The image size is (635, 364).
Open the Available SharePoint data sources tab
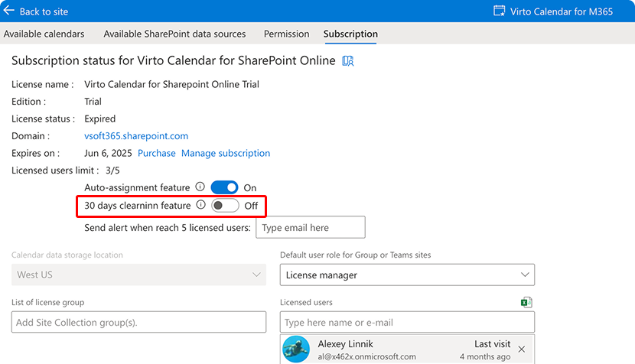coord(174,34)
